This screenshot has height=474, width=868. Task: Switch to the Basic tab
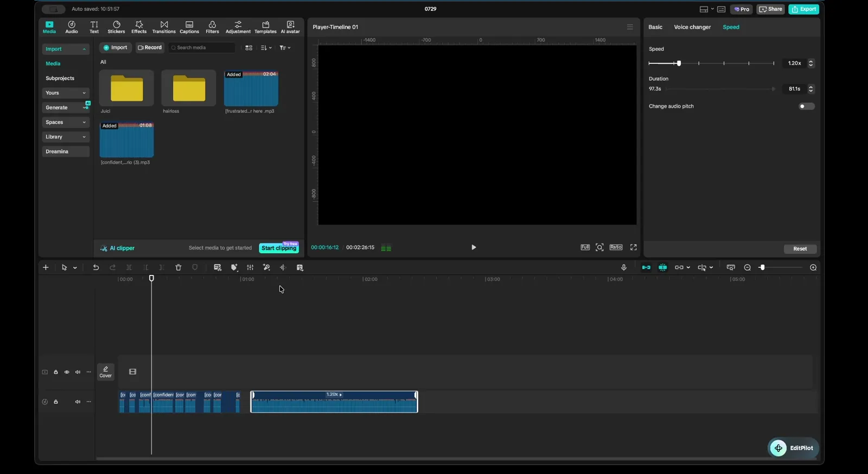(655, 27)
